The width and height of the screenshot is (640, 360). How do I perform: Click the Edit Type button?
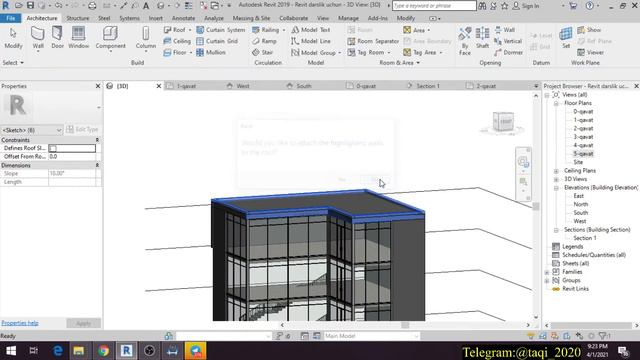(82, 130)
